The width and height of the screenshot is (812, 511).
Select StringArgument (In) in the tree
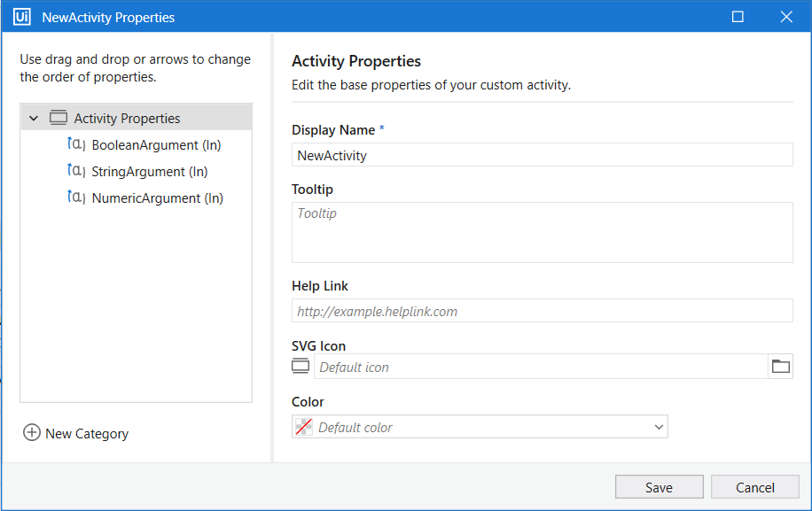point(149,172)
